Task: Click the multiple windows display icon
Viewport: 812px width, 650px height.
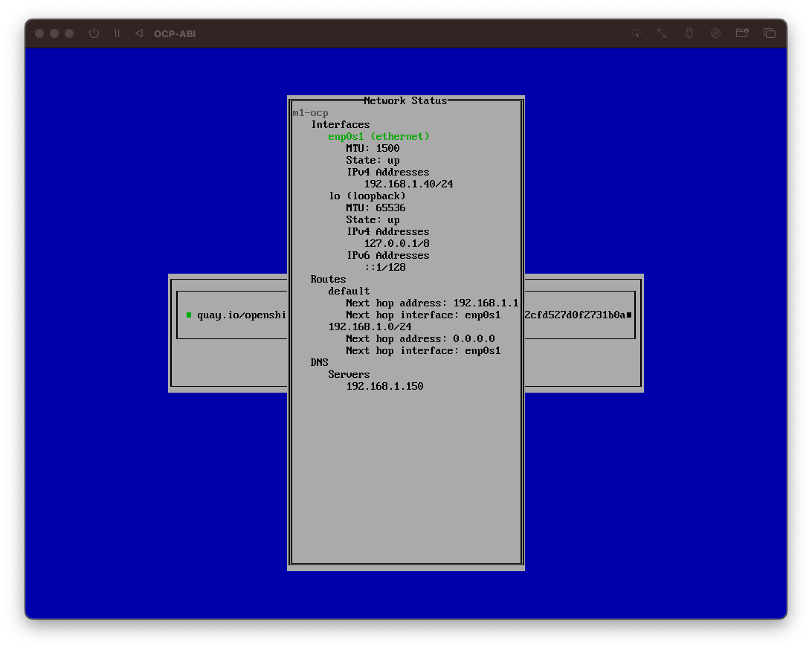Action: click(770, 33)
